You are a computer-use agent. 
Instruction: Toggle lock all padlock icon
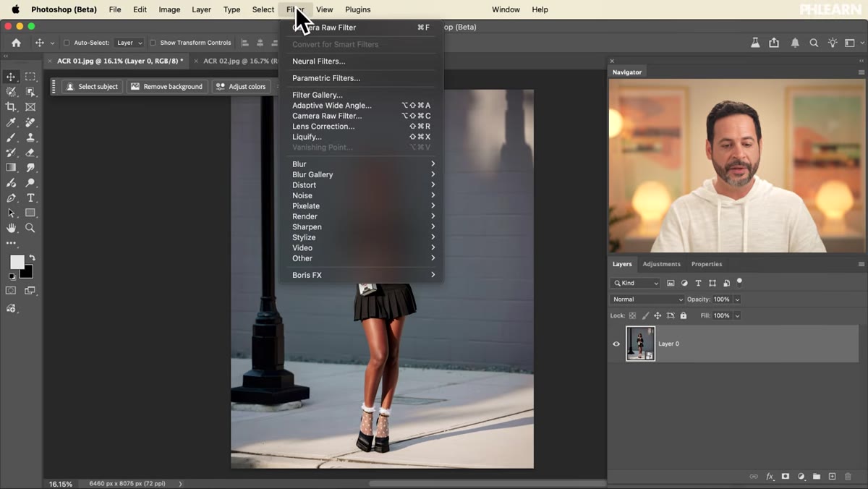[x=684, y=315]
